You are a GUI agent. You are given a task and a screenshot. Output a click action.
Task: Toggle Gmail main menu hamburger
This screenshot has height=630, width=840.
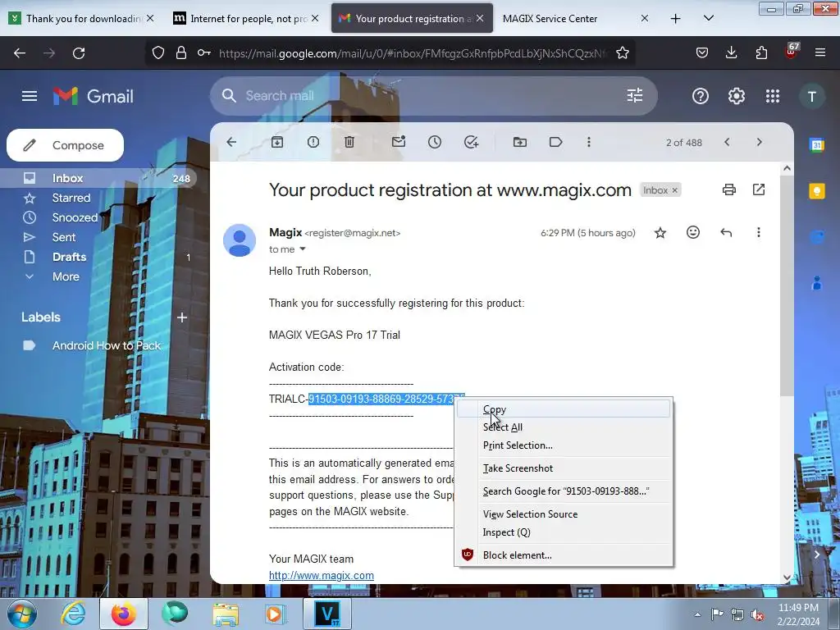click(x=30, y=97)
